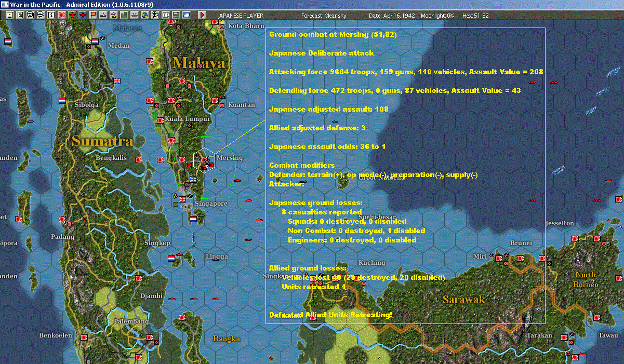Image resolution: width=624 pixels, height=364 pixels.
Task: Open the weather cloud toolbar icon
Action: (187, 15)
